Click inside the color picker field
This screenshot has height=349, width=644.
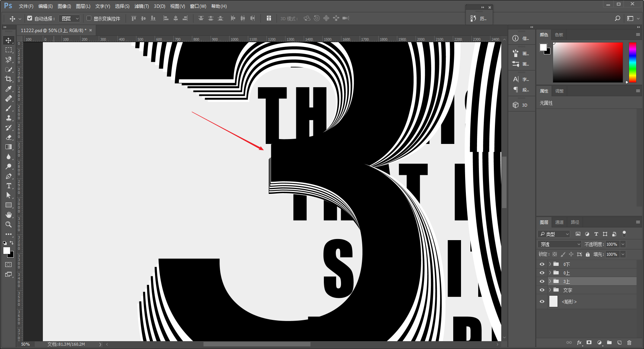tap(588, 62)
